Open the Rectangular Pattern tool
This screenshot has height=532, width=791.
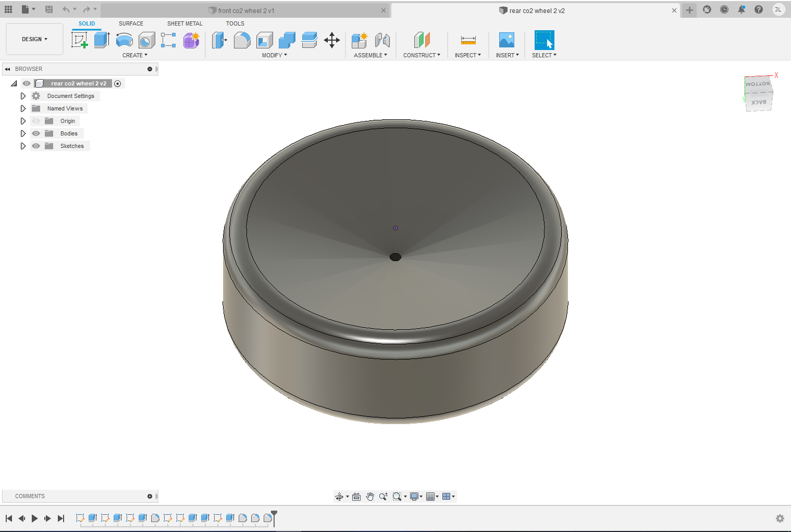pos(168,40)
